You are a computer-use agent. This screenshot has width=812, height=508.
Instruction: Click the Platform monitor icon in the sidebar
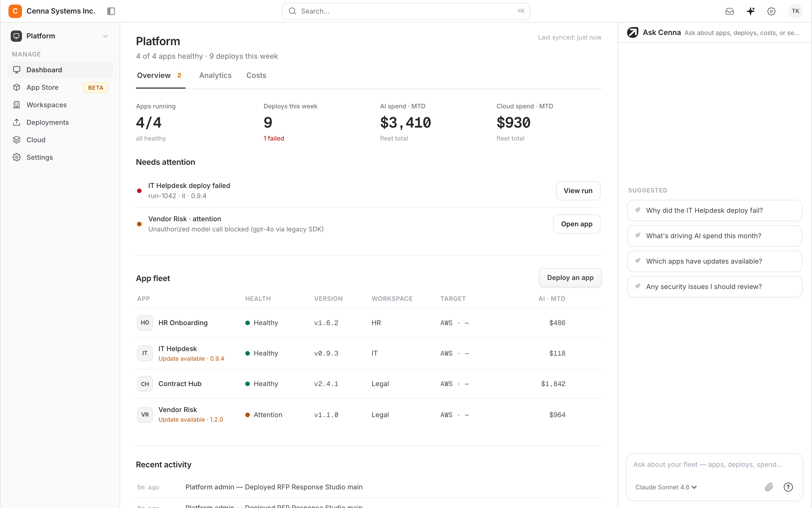[x=16, y=36]
